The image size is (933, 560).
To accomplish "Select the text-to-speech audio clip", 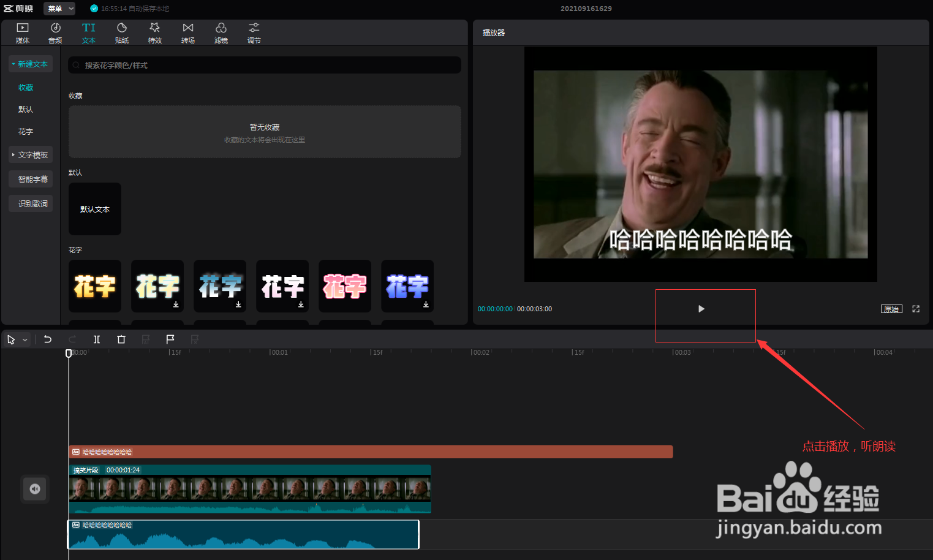I will 243,534.
